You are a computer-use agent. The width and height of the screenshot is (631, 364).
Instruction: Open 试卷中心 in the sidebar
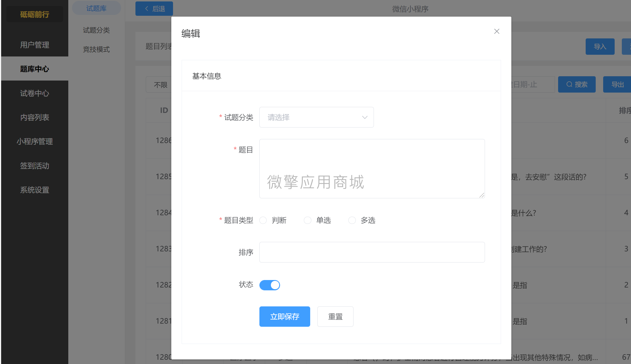click(x=35, y=93)
